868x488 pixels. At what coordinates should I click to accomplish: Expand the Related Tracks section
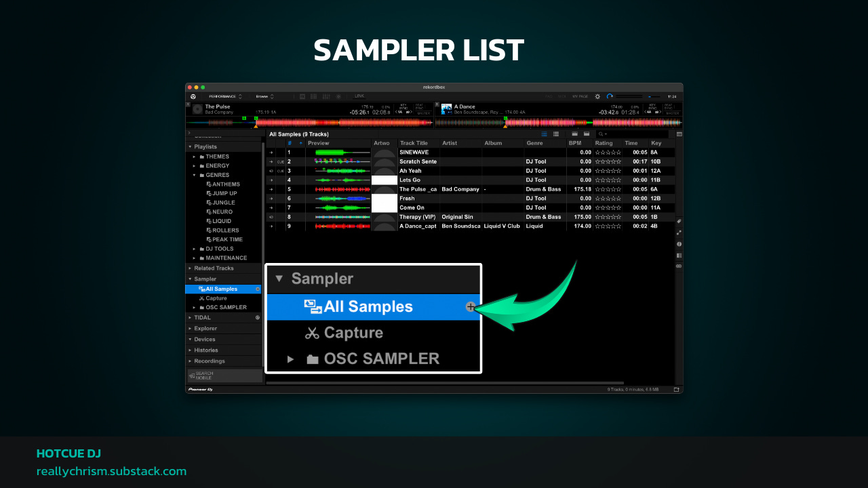pyautogui.click(x=190, y=268)
